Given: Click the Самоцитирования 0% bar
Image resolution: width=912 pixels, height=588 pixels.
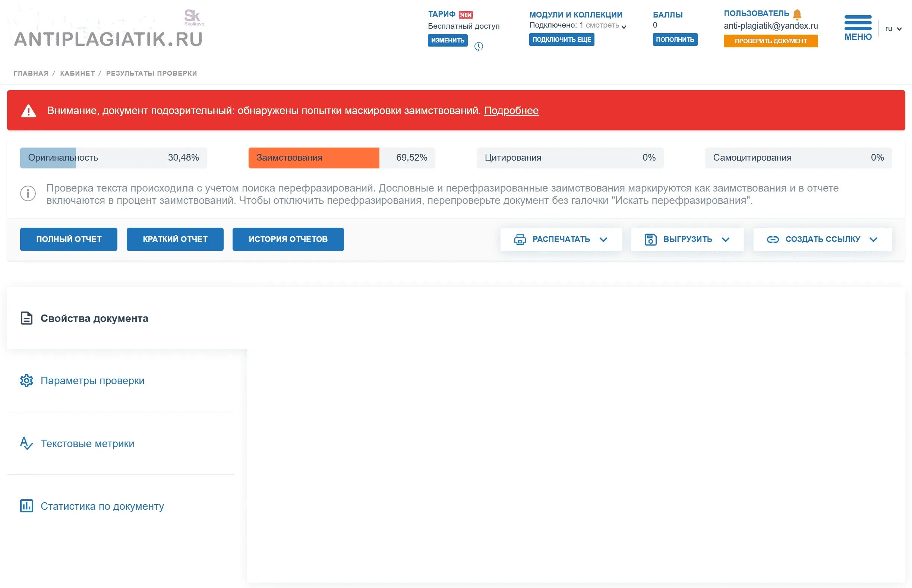Looking at the screenshot, I should point(799,158).
